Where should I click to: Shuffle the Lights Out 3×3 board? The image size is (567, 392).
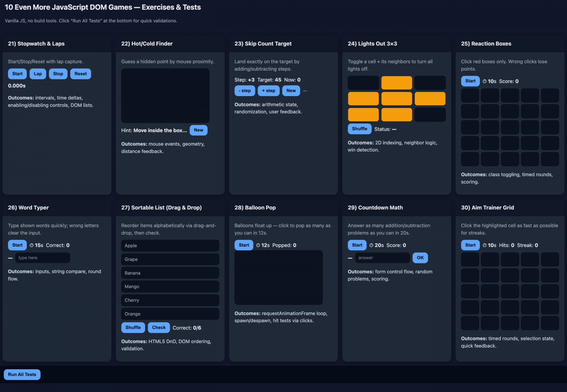pos(359,129)
